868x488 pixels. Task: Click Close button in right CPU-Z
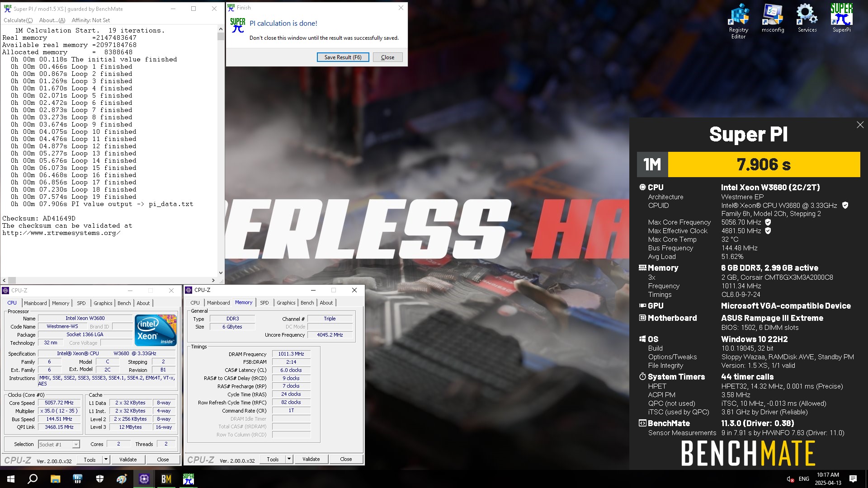[346, 460]
